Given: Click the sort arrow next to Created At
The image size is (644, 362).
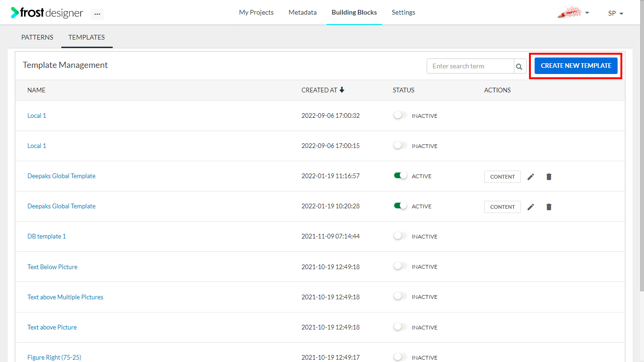Looking at the screenshot, I should click(342, 90).
